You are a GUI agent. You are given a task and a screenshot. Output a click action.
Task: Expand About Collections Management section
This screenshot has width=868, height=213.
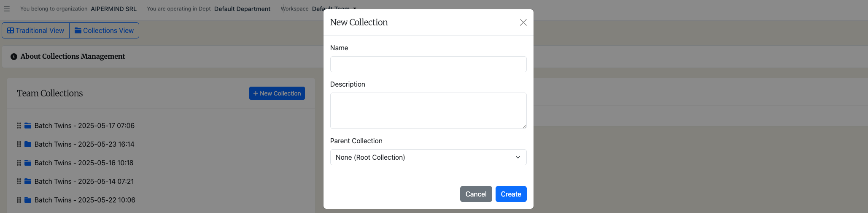point(73,57)
